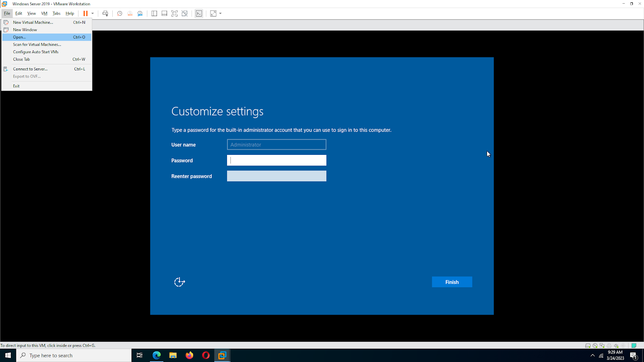
Task: Open the power options dropdown arrow beside pause
Action: [93, 13]
